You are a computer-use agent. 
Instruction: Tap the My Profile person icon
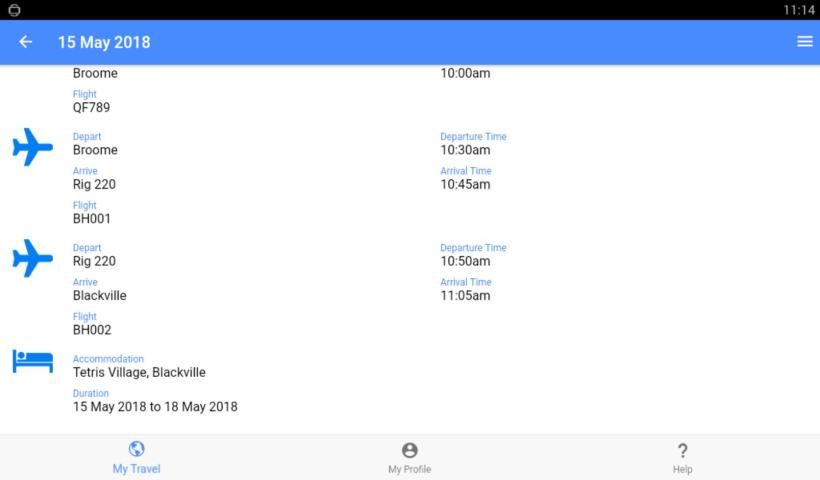(x=409, y=451)
